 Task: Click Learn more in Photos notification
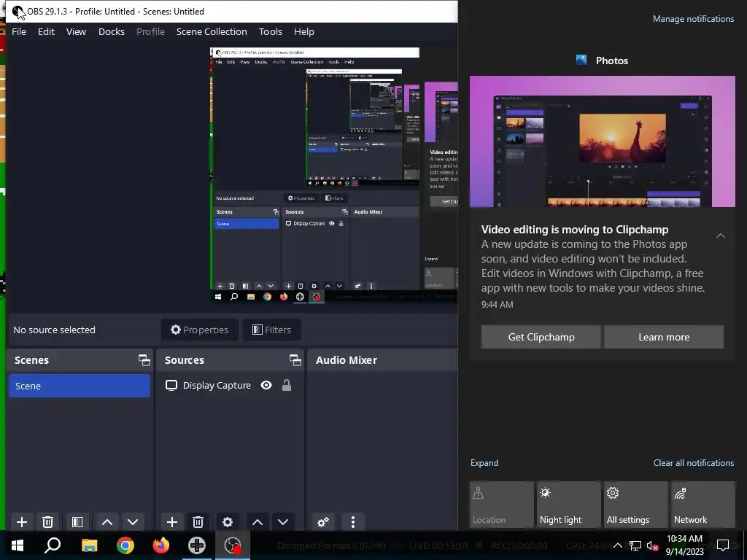click(x=664, y=337)
